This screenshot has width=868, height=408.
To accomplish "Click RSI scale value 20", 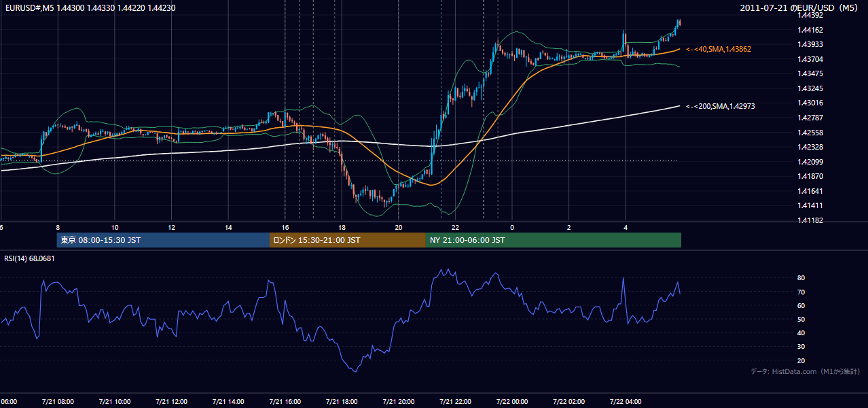I will 801,360.
